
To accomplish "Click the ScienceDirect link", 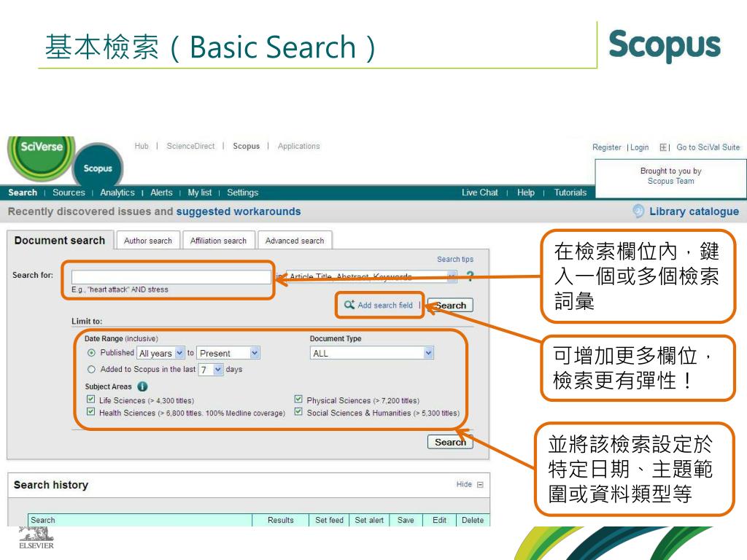I will click(190, 146).
